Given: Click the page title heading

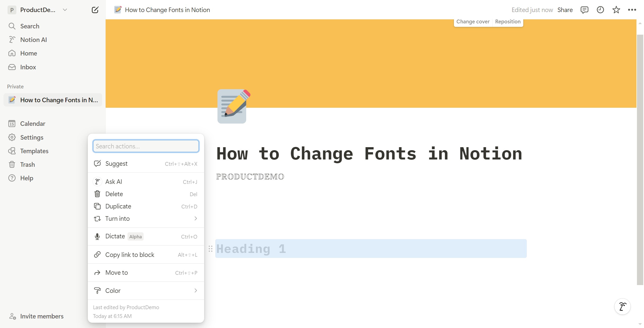Looking at the screenshot, I should 369,154.
